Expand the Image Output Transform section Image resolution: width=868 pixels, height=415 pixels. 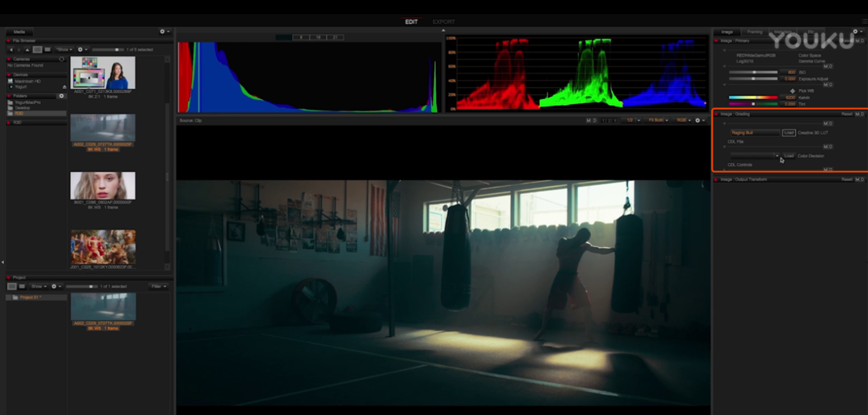(x=716, y=179)
